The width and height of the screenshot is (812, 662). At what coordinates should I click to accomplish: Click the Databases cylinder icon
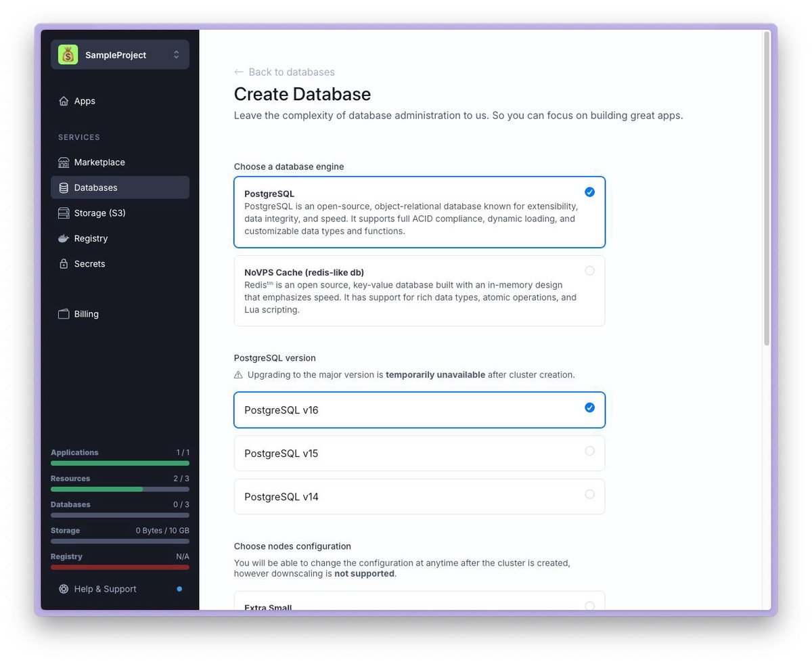(x=64, y=187)
